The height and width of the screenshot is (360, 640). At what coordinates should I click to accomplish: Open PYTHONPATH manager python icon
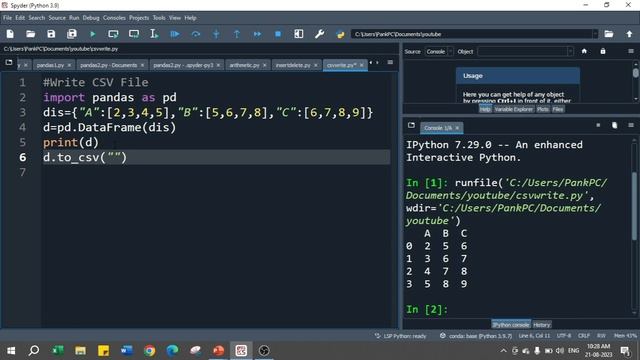[340, 34]
